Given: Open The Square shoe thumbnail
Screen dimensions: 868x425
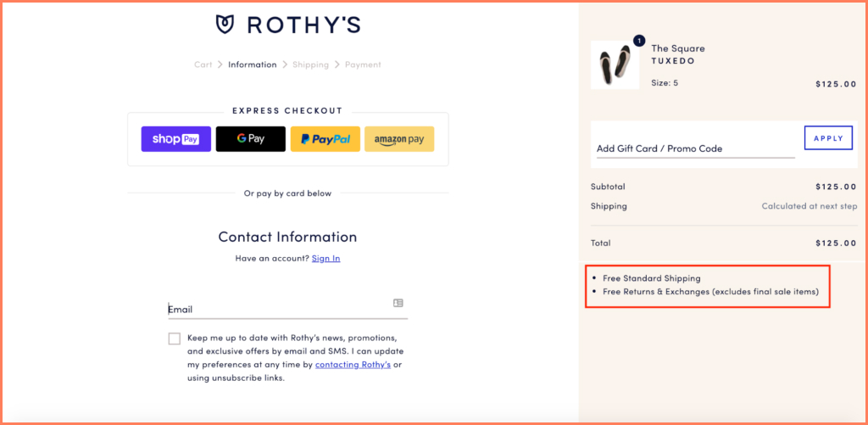Looking at the screenshot, I should [x=615, y=66].
